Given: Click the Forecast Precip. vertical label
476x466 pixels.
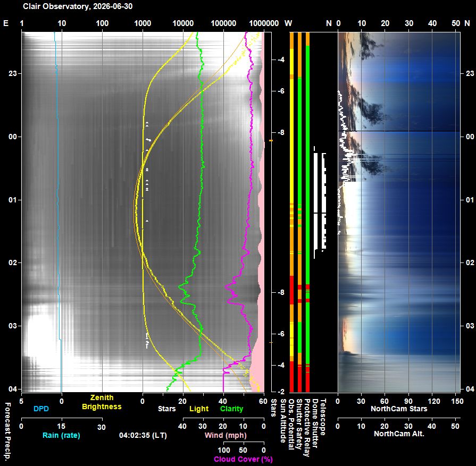Looking at the screenshot, I should coord(8,431).
